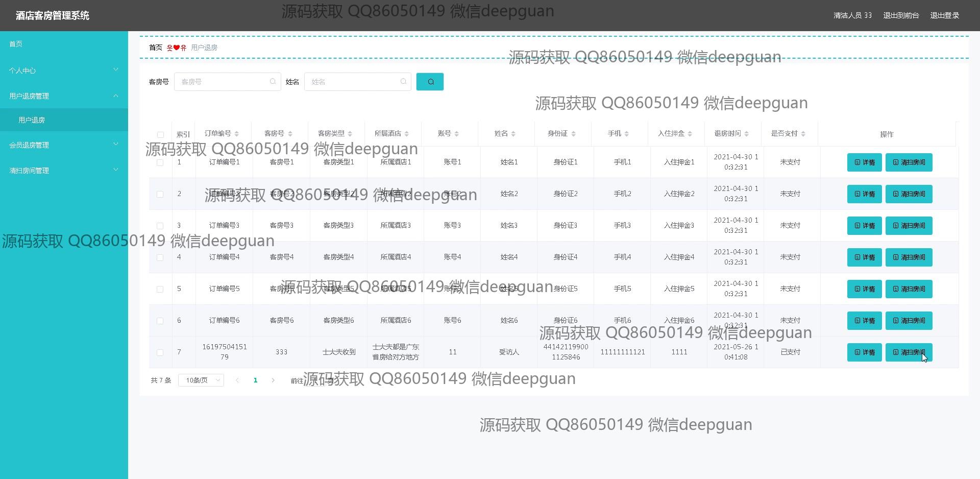Open 详情 for row 订单编号6

(865, 321)
